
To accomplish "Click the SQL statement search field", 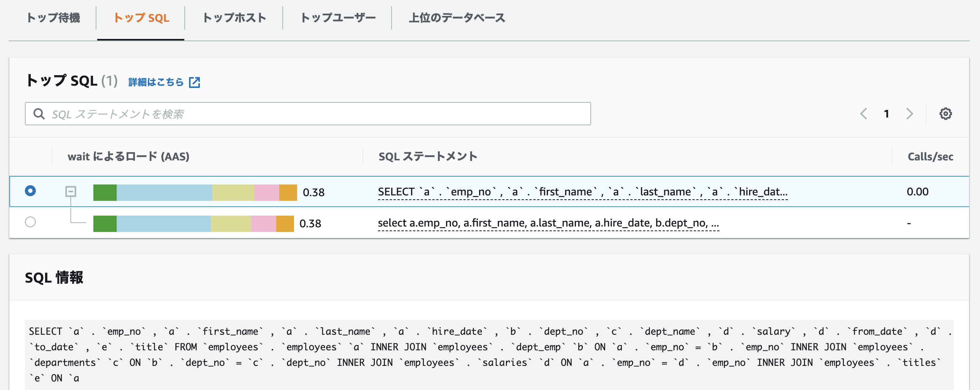I will [x=308, y=114].
